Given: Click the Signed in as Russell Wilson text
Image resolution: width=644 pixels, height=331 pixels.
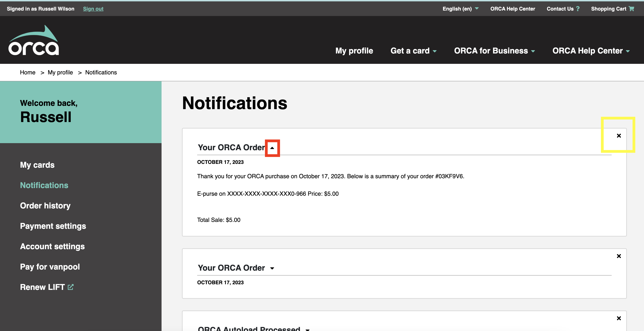Looking at the screenshot, I should (41, 9).
